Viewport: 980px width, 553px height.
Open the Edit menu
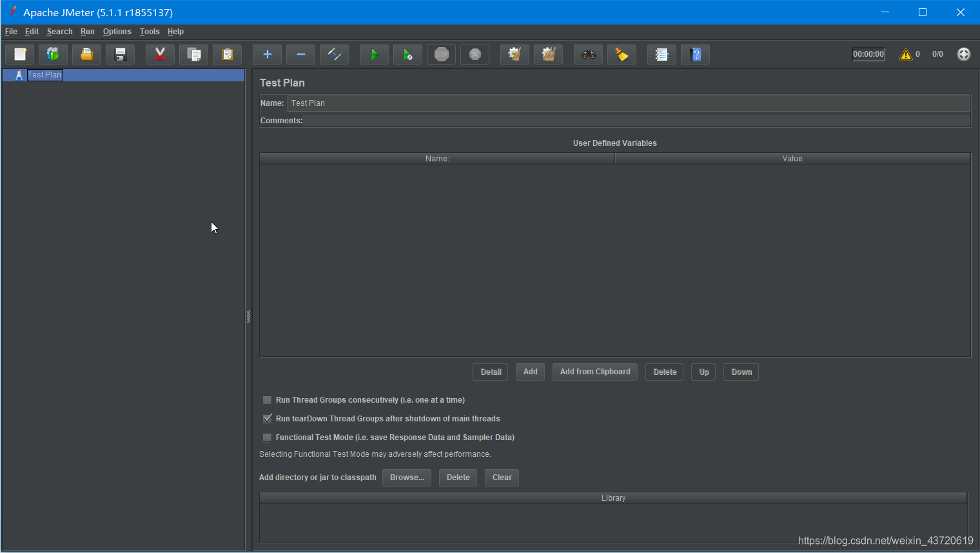point(32,32)
